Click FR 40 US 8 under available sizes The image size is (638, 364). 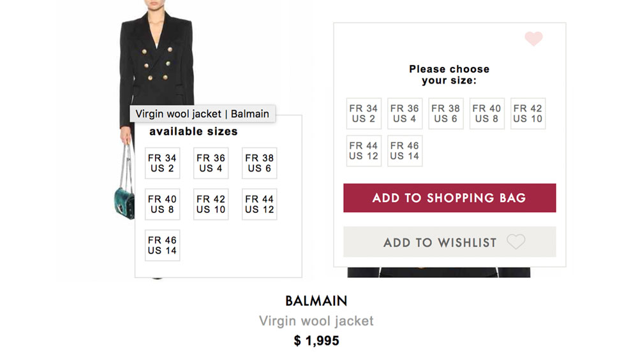point(162,204)
